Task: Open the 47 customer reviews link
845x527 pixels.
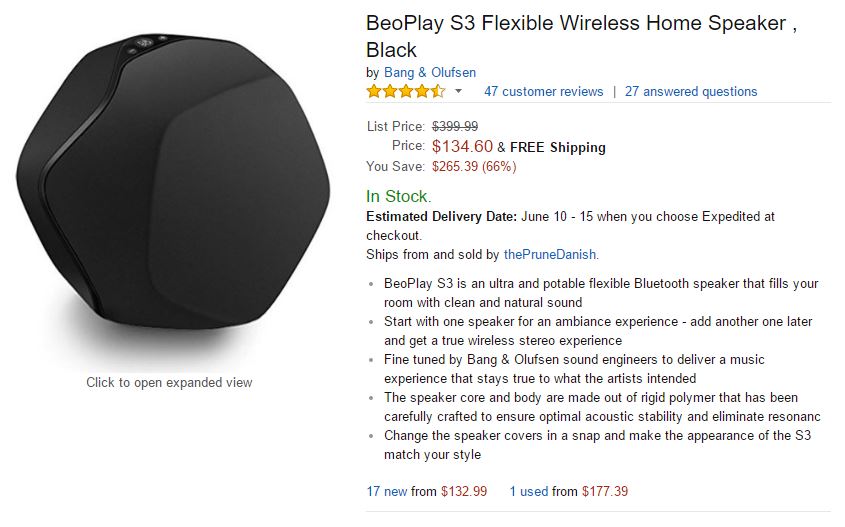Action: [543, 91]
